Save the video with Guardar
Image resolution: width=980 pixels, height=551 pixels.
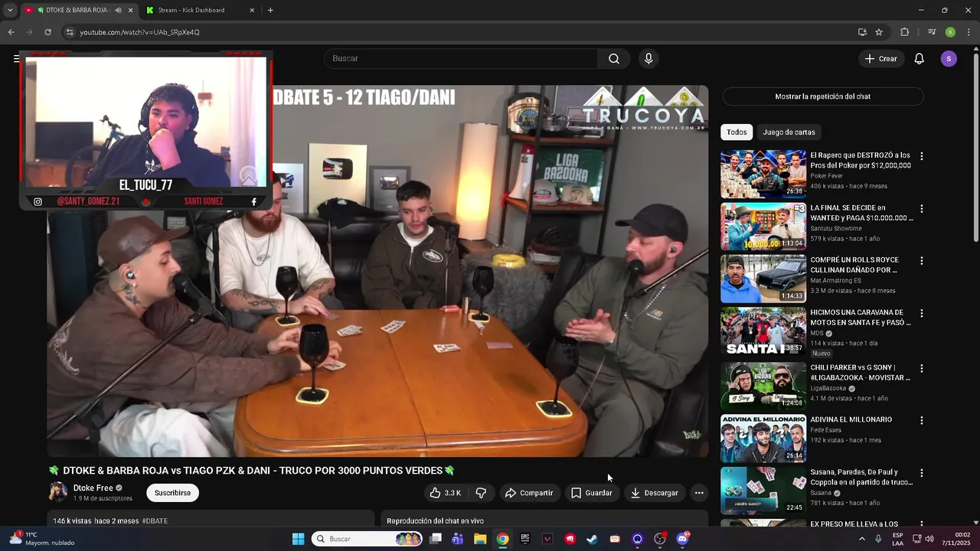pyautogui.click(x=592, y=493)
